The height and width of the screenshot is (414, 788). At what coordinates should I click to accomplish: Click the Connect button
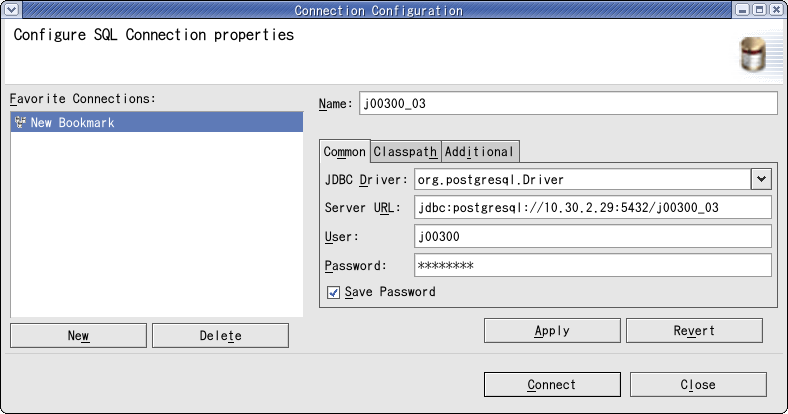[x=552, y=384]
